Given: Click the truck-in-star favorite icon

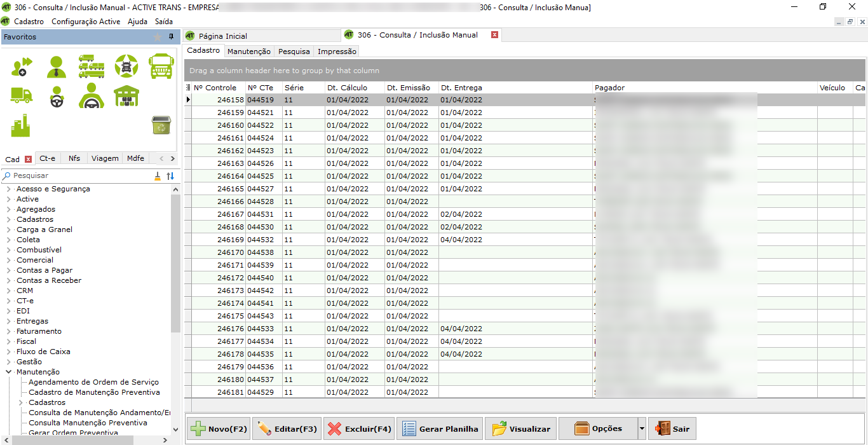Looking at the screenshot, I should click(126, 66).
